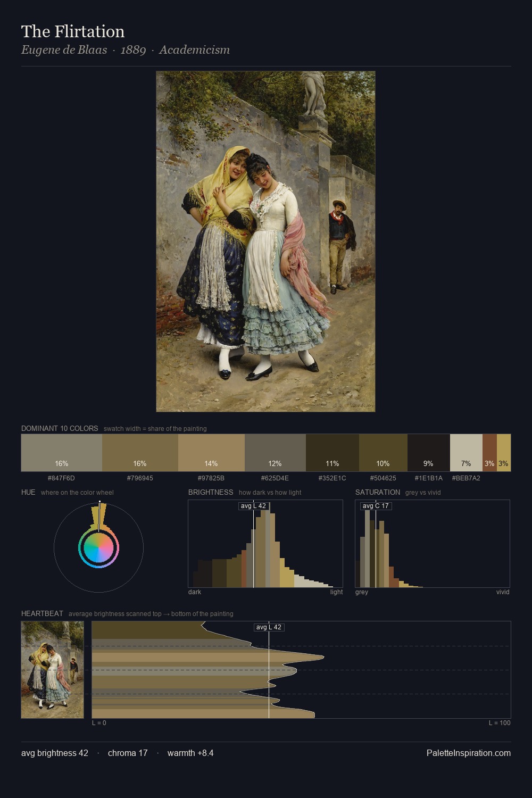Image resolution: width=532 pixels, height=798 pixels.
Task: Select the 10% dark olive swatch
Action: [383, 453]
